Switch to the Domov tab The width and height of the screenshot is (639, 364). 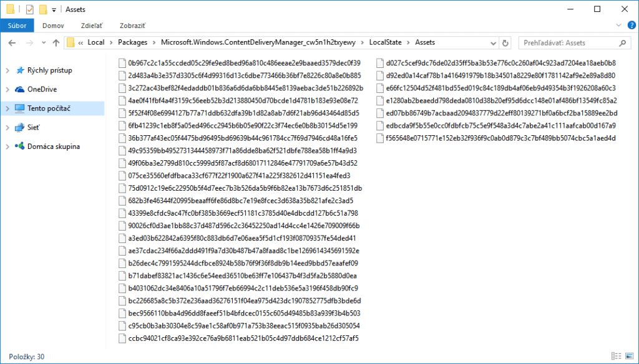(53, 26)
